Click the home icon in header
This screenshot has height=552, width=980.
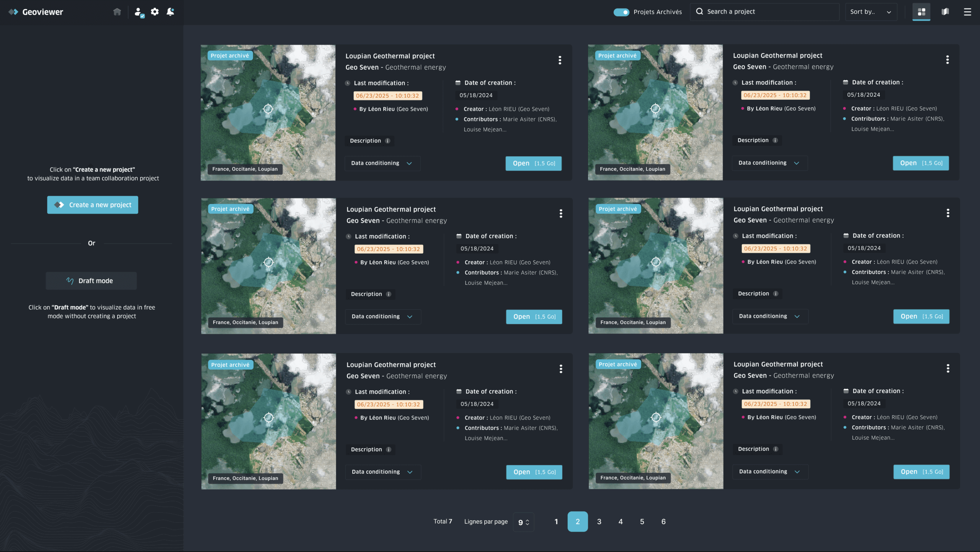(117, 12)
